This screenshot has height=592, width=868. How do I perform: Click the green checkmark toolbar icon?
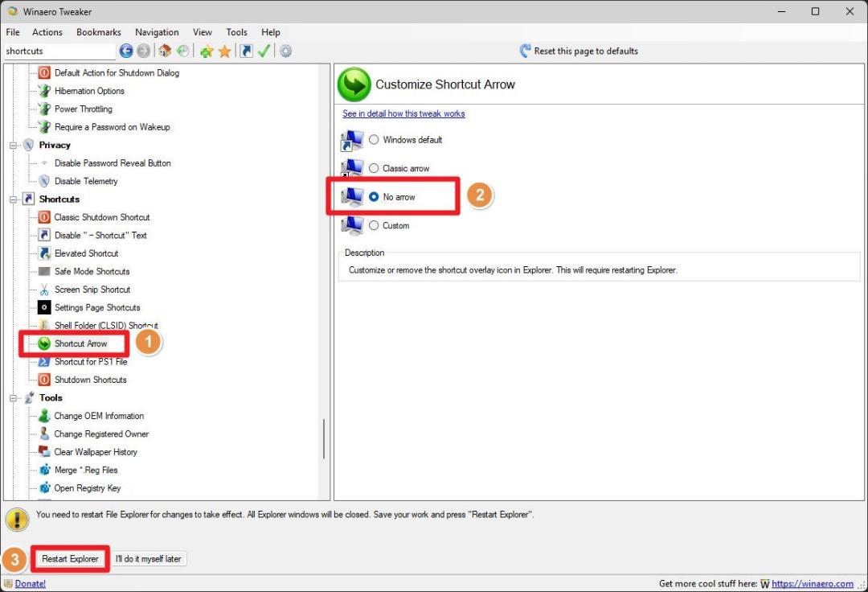[264, 51]
